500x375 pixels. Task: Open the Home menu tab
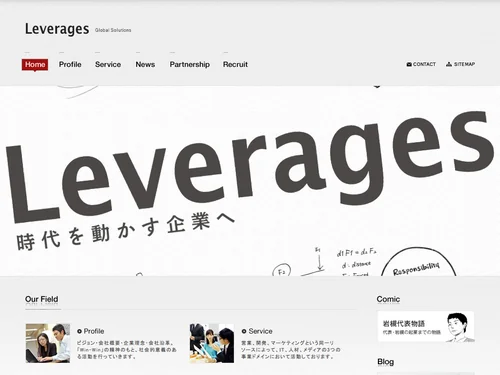[x=35, y=64]
